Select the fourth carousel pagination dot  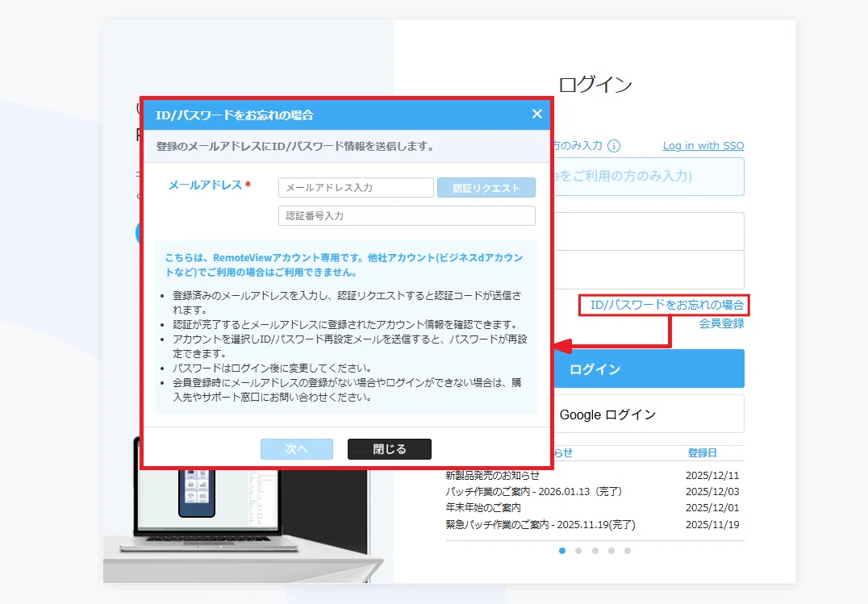(611, 551)
